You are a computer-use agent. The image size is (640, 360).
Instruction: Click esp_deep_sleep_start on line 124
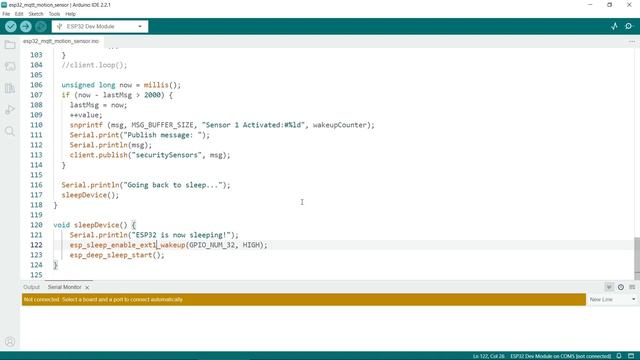(x=111, y=255)
